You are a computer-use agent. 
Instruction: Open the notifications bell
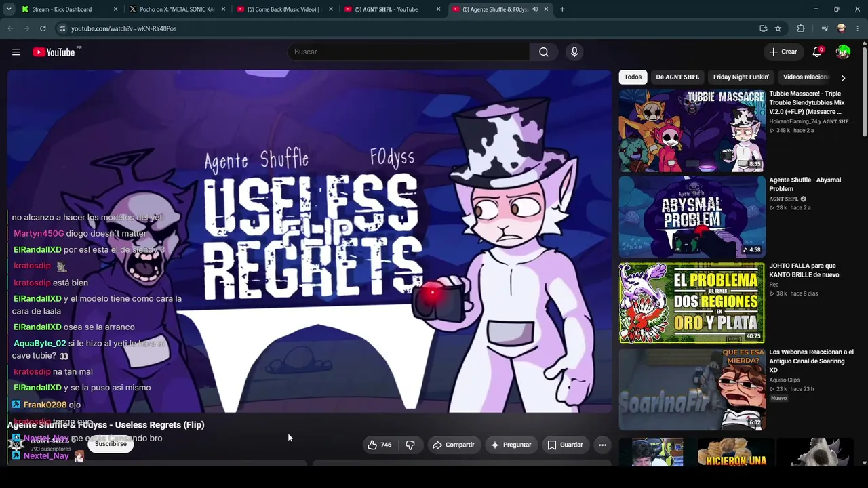click(817, 52)
